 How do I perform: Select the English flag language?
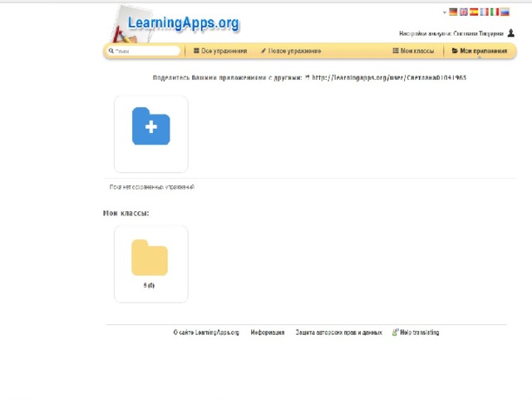point(464,12)
